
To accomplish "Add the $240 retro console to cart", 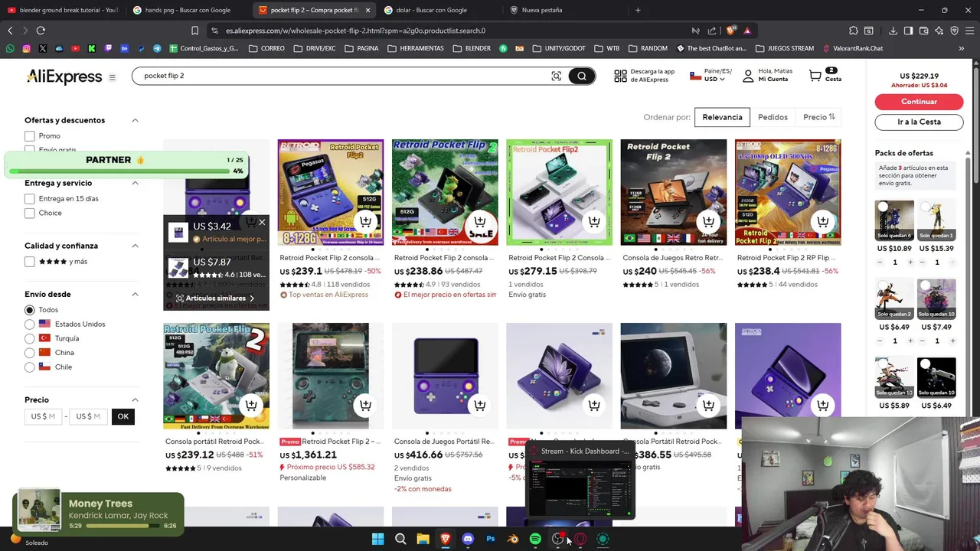I will (708, 221).
